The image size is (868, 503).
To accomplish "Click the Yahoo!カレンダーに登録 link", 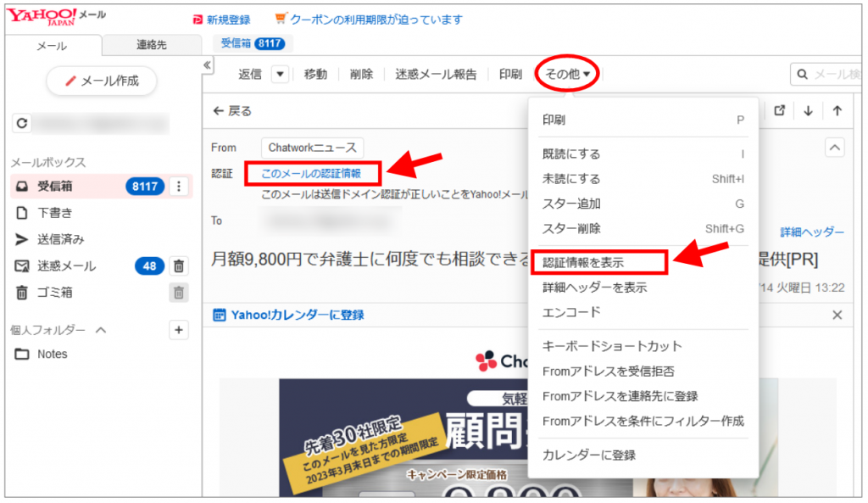I will (x=298, y=316).
